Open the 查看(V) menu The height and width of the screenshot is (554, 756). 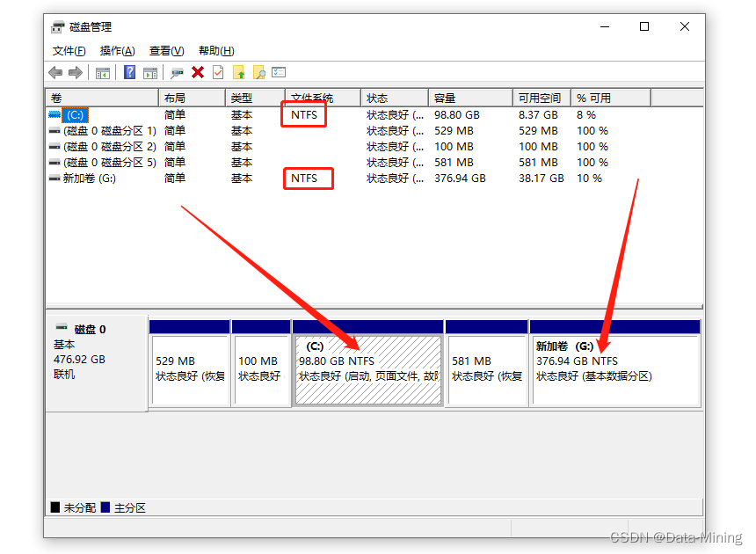[x=166, y=51]
